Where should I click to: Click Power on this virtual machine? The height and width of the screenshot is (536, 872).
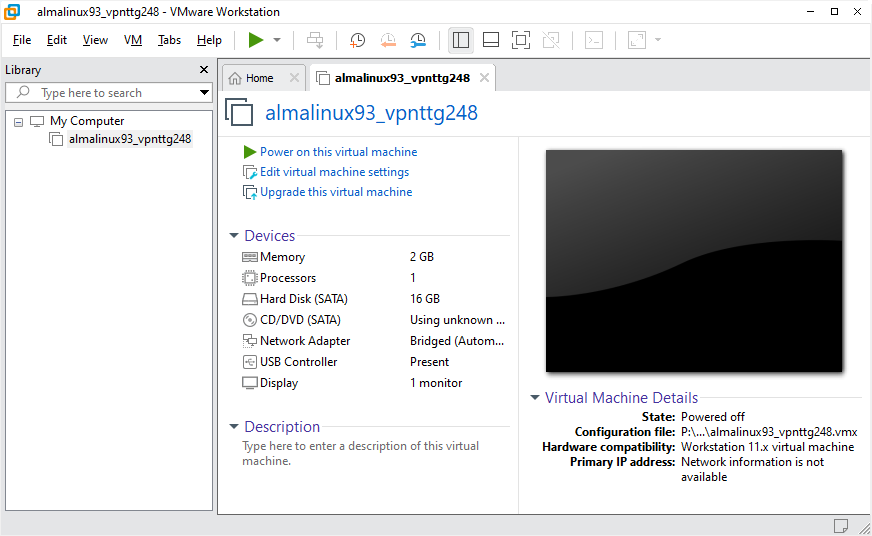338,152
